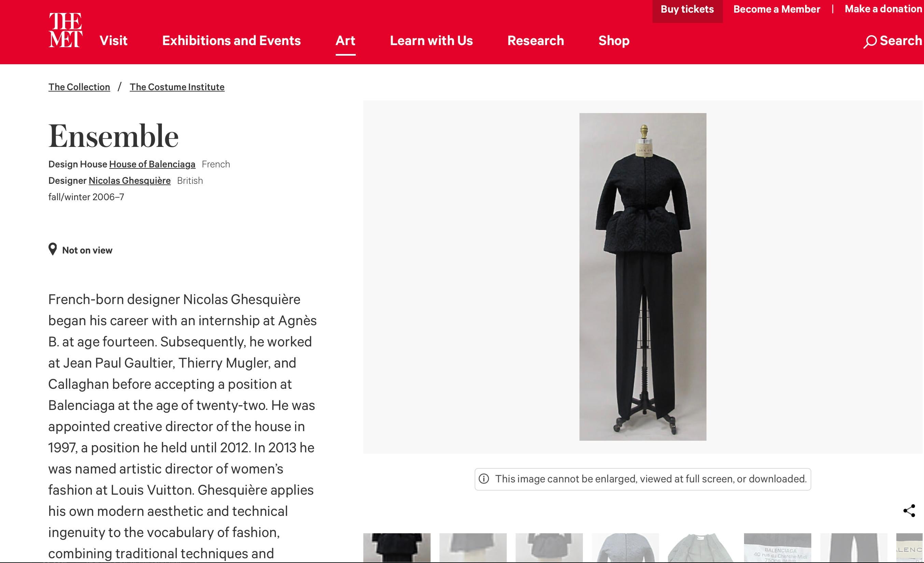Go to The Collection breadcrumb
This screenshot has height=563, width=924.
point(79,87)
